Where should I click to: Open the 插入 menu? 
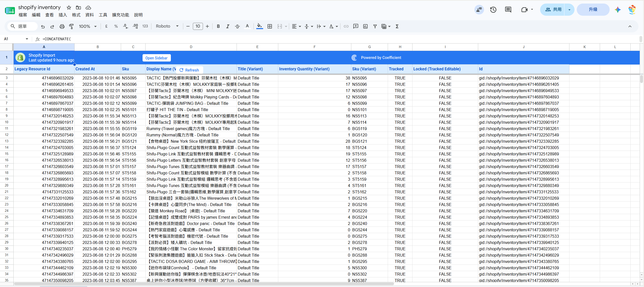pos(63,15)
